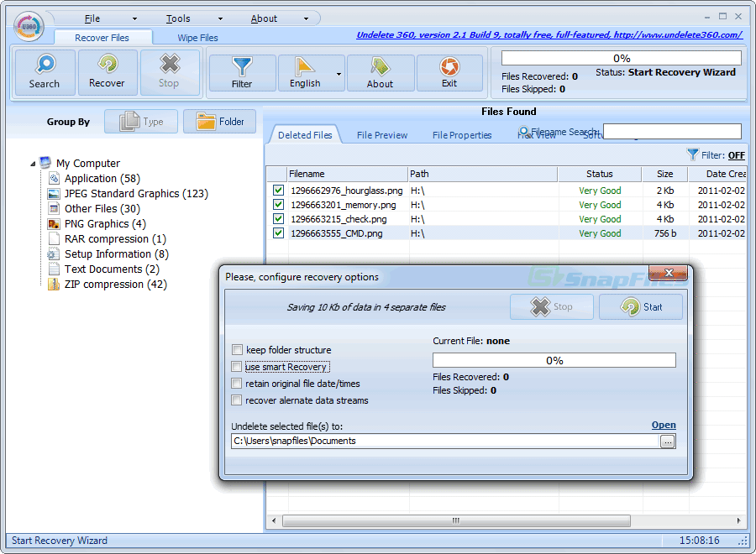Image resolution: width=756 pixels, height=554 pixels.
Task: Click the top toolbar 0% progress bar
Action: click(622, 58)
